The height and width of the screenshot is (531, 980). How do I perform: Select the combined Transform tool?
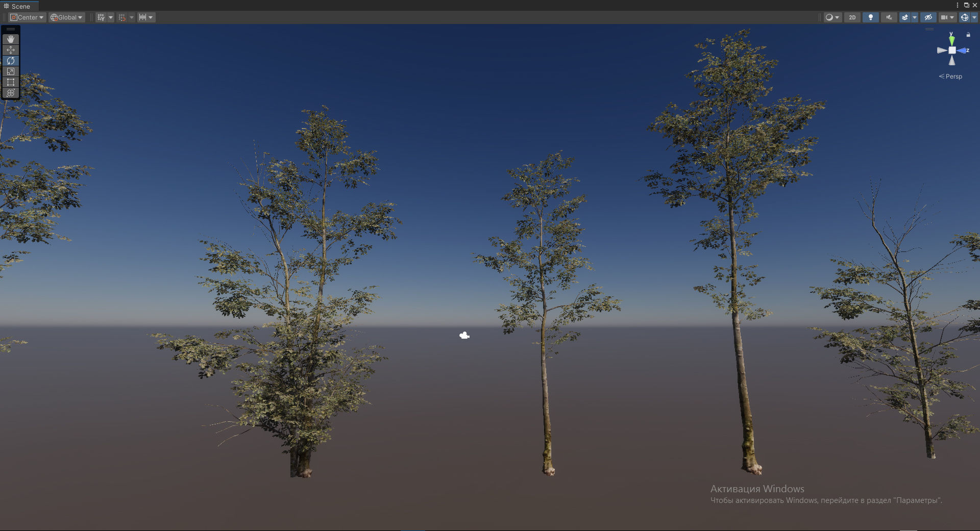pos(11,93)
